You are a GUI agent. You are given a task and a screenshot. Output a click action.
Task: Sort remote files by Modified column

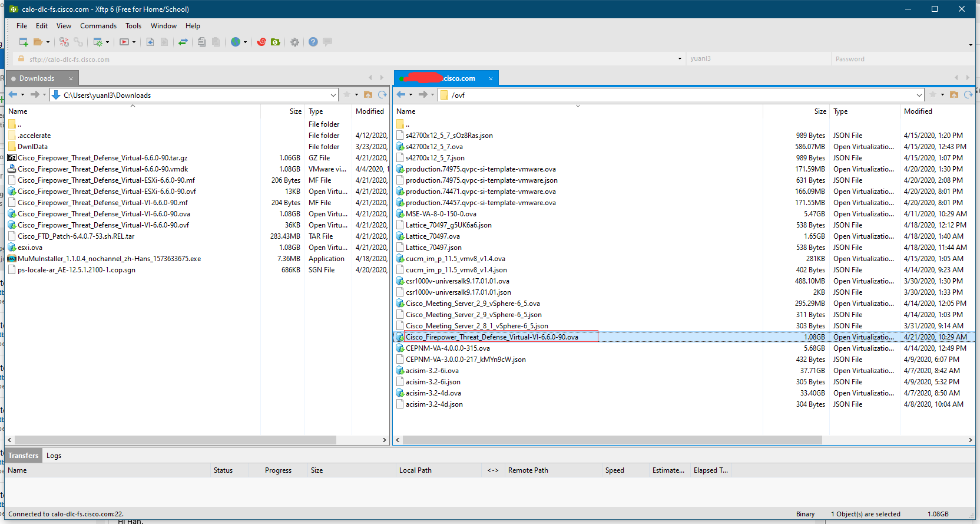[x=936, y=111]
